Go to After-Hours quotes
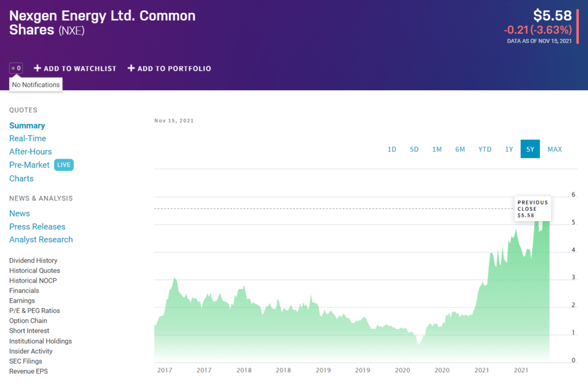Screen dimensions: 588x382 pyautogui.click(x=30, y=152)
